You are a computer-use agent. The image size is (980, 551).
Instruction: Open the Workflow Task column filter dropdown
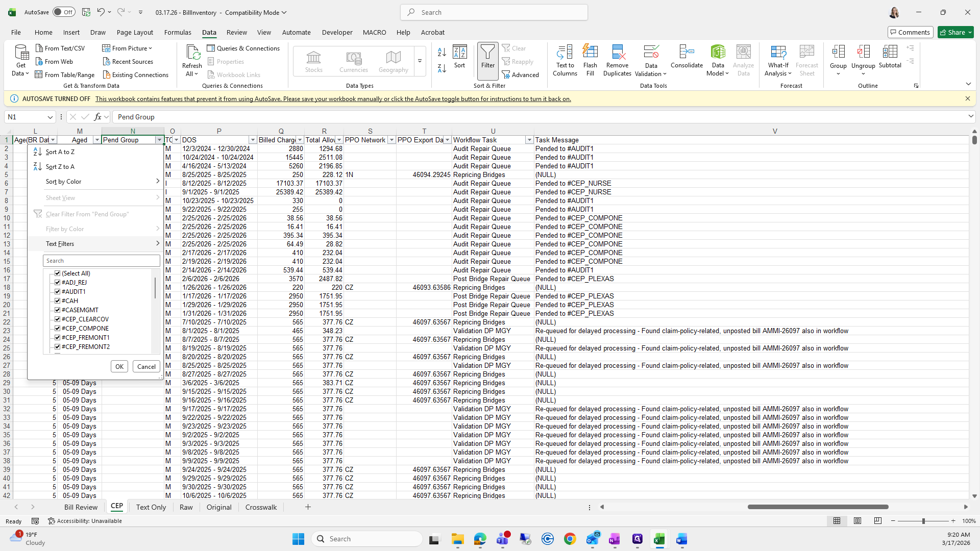point(529,140)
